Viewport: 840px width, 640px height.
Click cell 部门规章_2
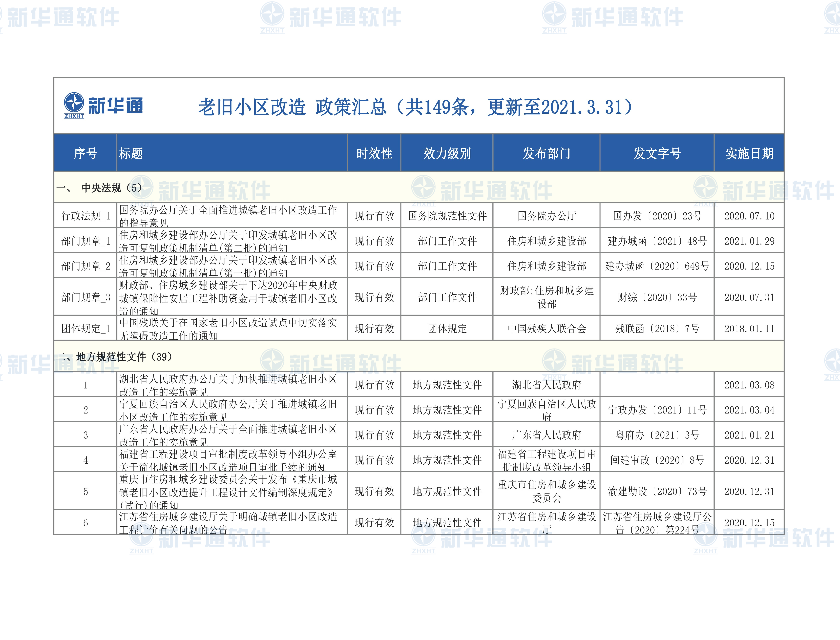click(x=86, y=266)
